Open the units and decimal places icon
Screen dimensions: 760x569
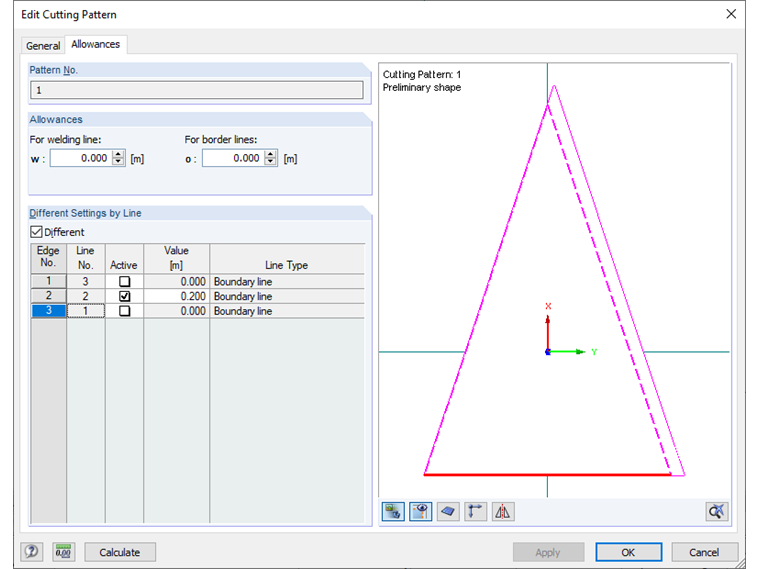[63, 552]
